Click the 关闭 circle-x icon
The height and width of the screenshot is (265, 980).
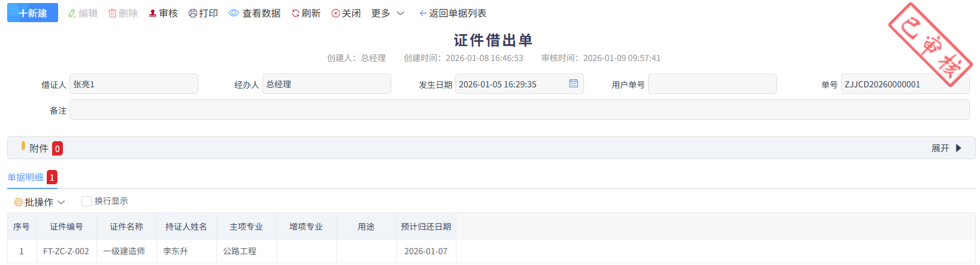click(x=335, y=13)
